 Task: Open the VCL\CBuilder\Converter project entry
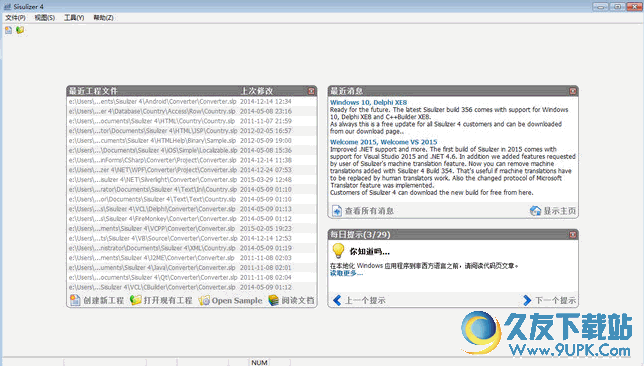191,287
